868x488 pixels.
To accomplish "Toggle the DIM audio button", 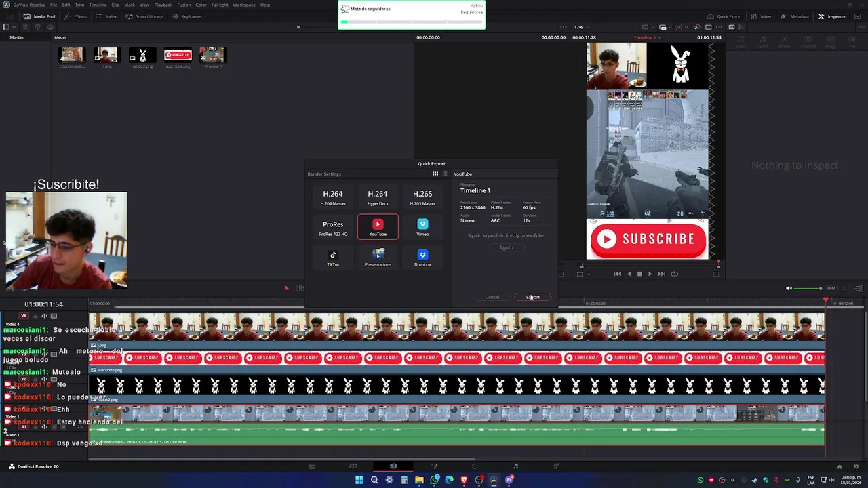I will (x=831, y=288).
